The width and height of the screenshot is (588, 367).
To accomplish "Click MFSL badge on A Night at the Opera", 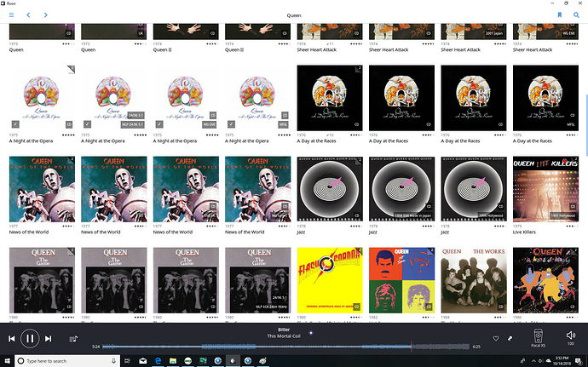I will pos(283,124).
